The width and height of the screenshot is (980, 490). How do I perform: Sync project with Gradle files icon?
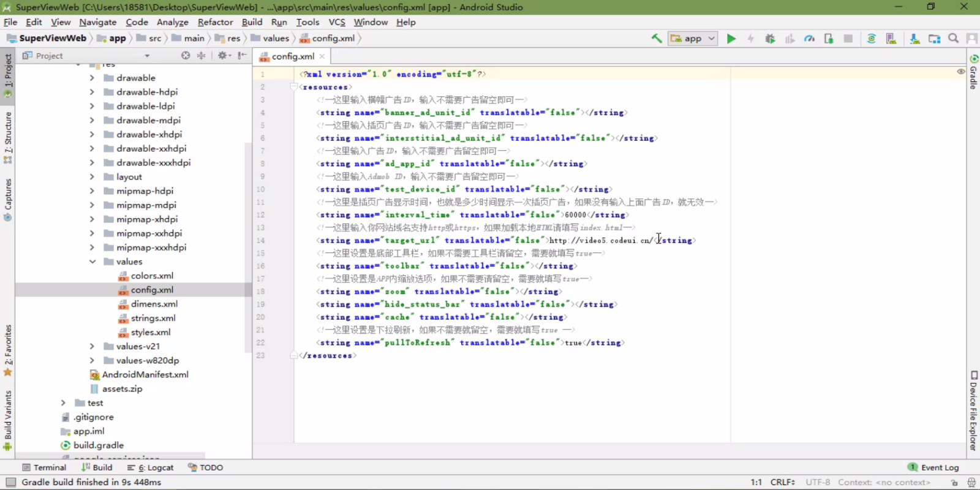click(x=871, y=39)
